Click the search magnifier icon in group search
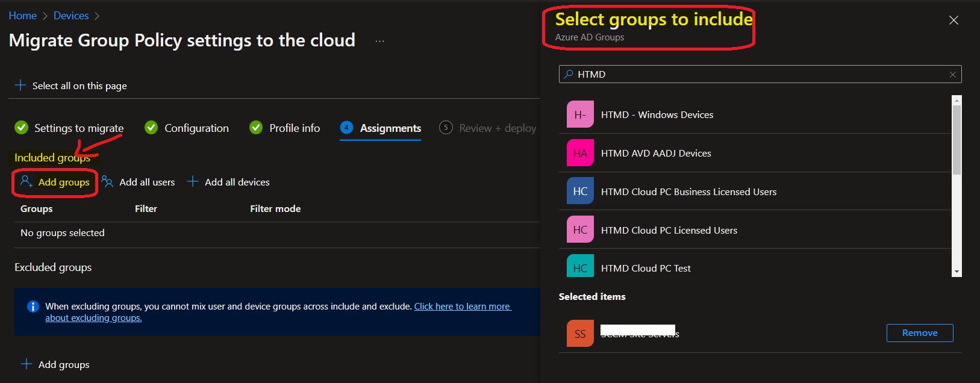This screenshot has width=980, height=383. pos(568,74)
